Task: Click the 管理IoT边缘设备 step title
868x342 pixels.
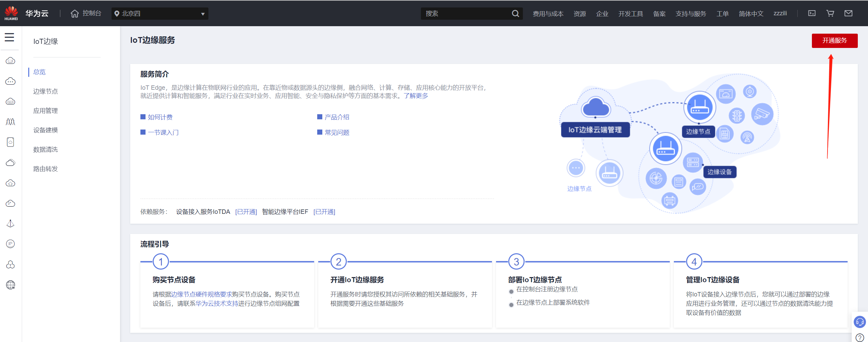Action: click(713, 280)
